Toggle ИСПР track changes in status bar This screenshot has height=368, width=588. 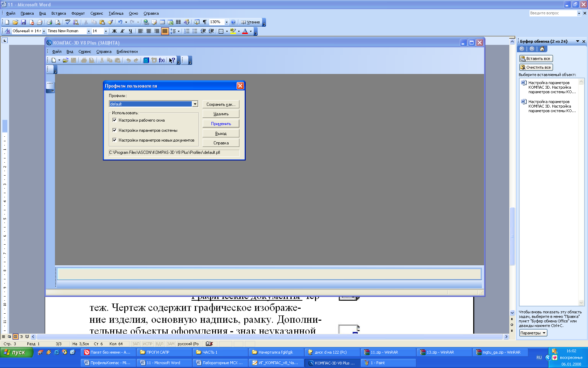(x=148, y=344)
